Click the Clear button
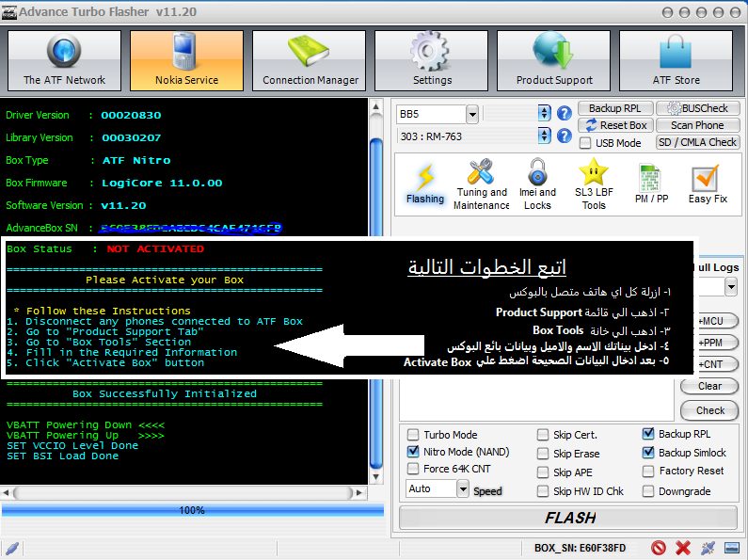 pos(709,386)
